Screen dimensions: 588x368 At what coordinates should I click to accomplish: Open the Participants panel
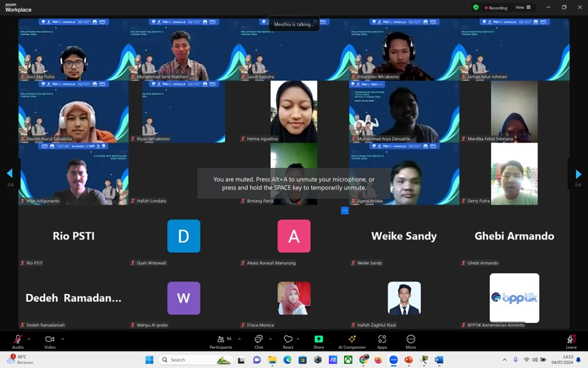click(221, 340)
